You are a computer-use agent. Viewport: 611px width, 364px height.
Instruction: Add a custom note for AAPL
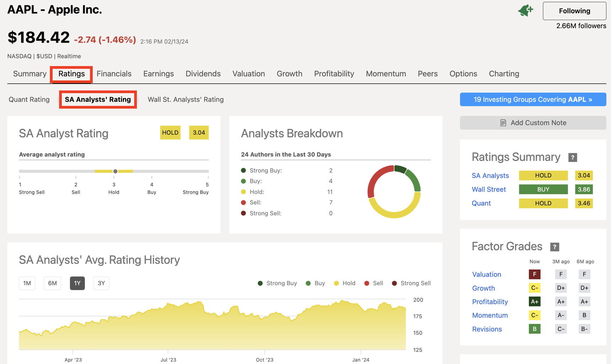pyautogui.click(x=533, y=123)
